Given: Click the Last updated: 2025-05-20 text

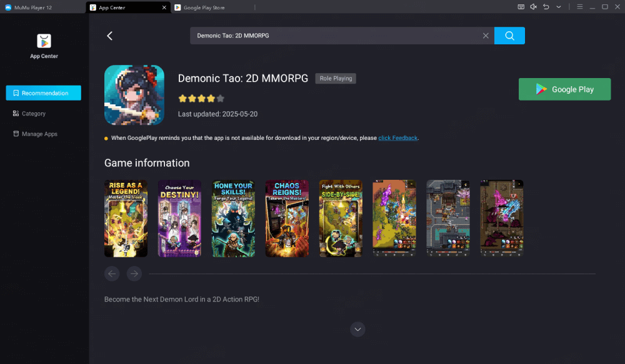Looking at the screenshot, I should coord(217,114).
